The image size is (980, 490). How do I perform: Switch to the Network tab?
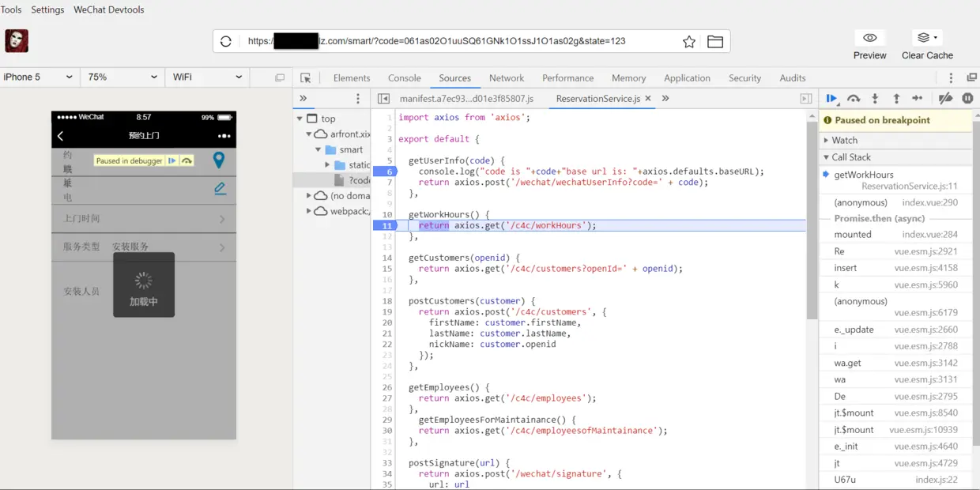point(507,78)
